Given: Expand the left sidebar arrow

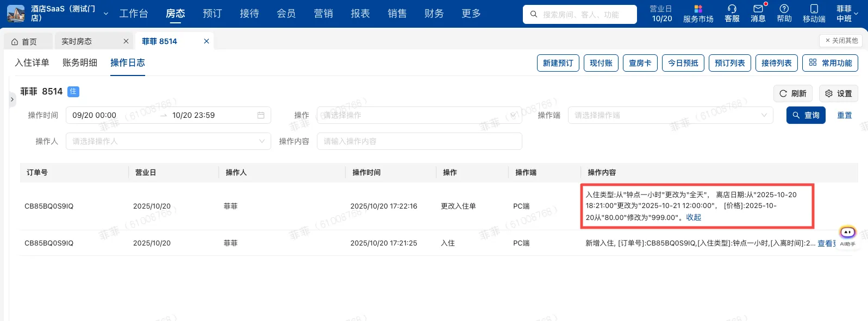Looking at the screenshot, I should (12, 99).
